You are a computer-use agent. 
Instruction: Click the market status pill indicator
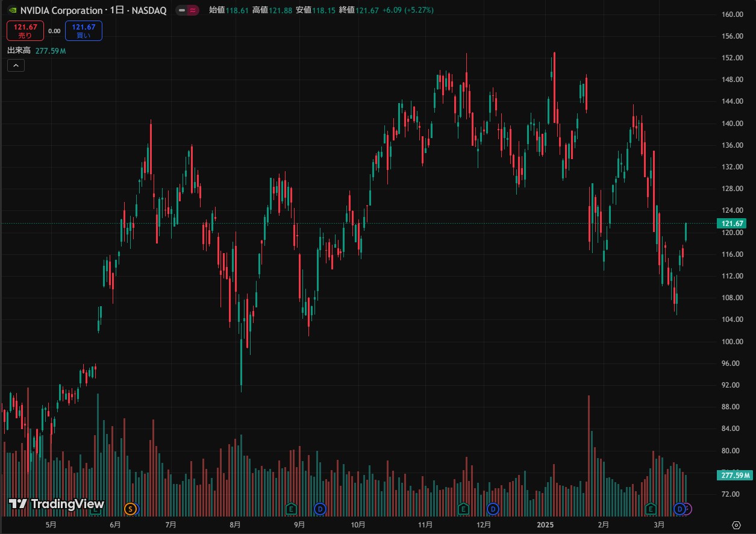click(x=187, y=10)
